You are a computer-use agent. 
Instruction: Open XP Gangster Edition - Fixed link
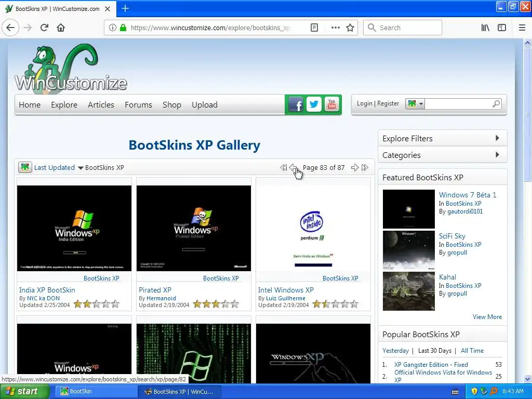coord(431,364)
